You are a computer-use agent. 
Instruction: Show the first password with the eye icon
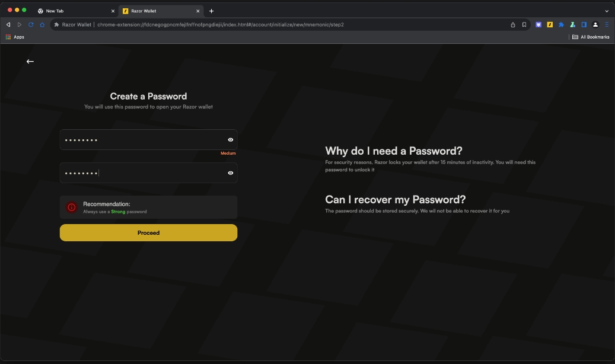click(231, 140)
